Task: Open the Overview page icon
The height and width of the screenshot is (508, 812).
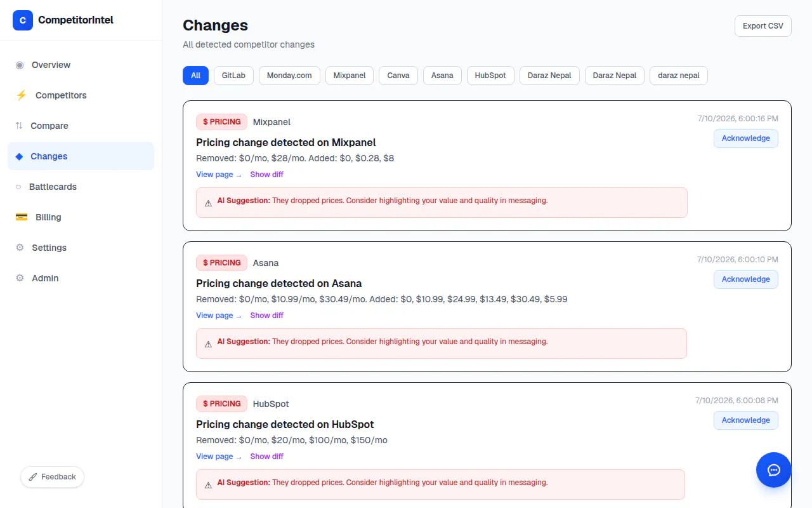Action: pos(20,65)
